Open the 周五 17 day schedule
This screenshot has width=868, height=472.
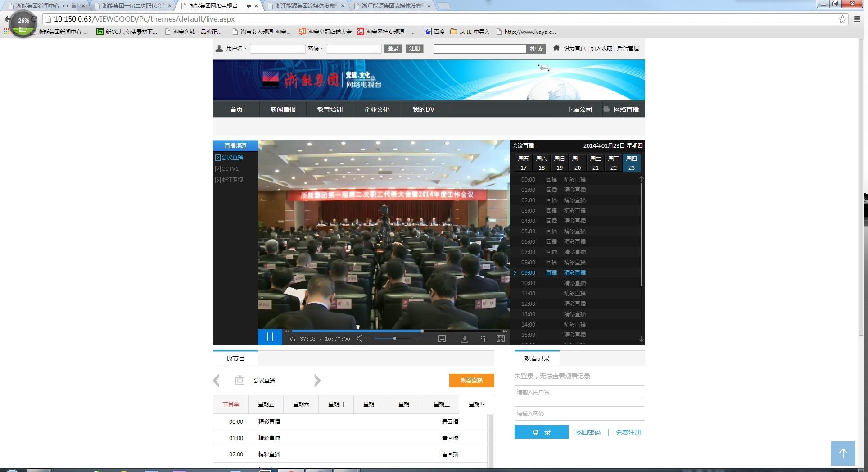coord(523,163)
